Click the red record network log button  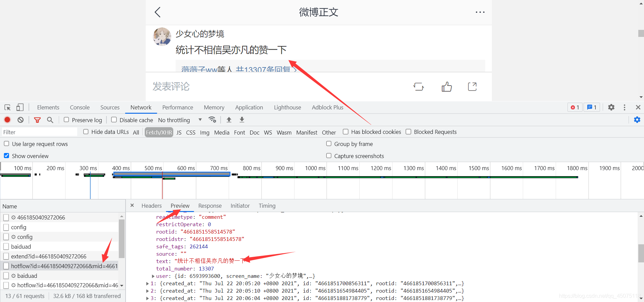[7, 120]
